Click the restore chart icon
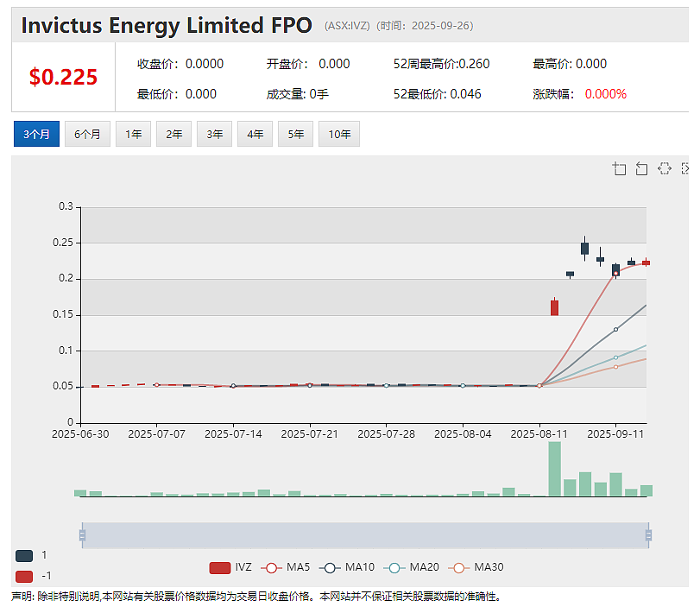Image resolution: width=700 pixels, height=613 pixels. (665, 168)
